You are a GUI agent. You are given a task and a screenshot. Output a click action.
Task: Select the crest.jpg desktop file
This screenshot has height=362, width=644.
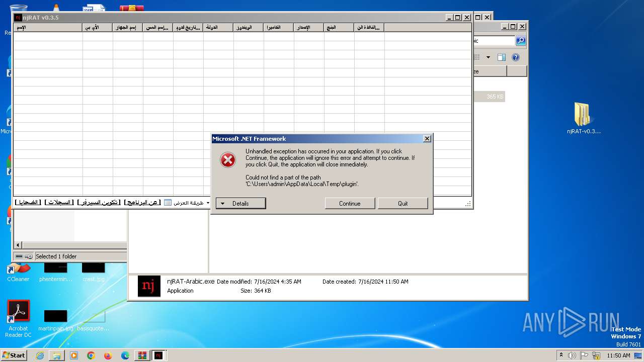[94, 272]
